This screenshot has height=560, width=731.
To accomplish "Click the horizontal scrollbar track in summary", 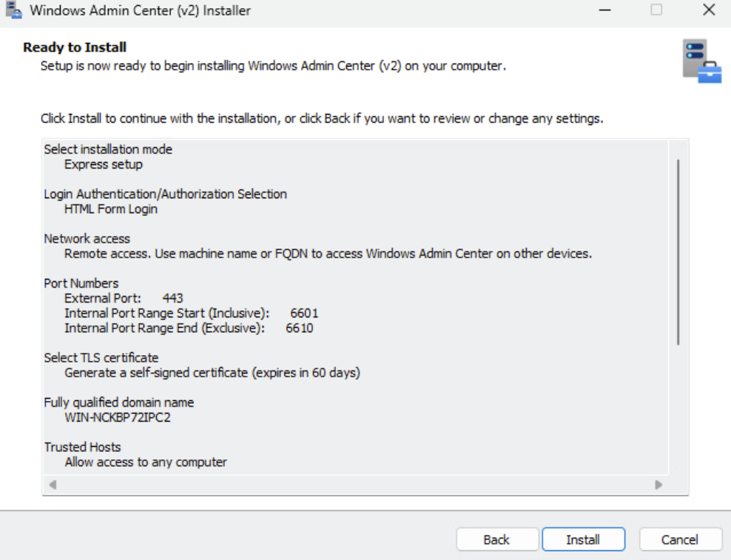I will pos(355,485).
